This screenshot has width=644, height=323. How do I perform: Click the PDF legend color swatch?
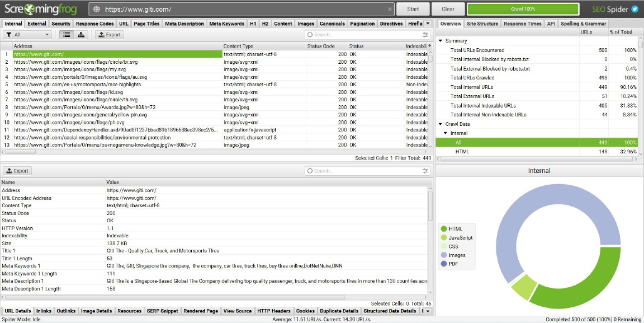coord(443,264)
